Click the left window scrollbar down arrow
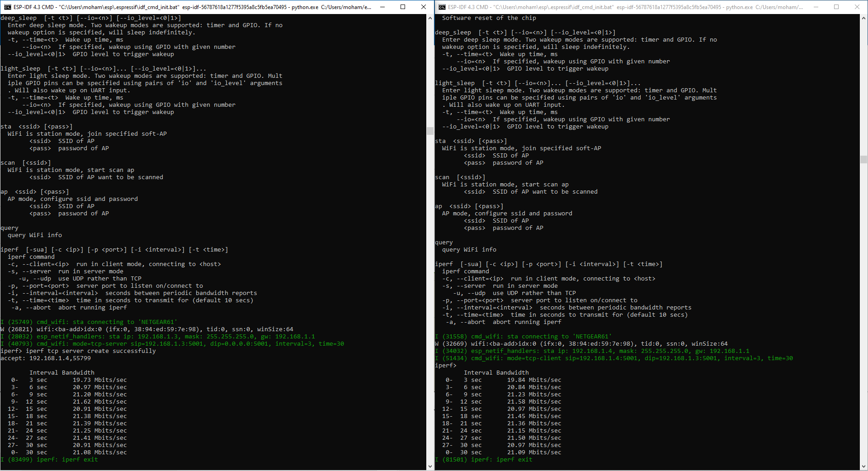 point(430,466)
